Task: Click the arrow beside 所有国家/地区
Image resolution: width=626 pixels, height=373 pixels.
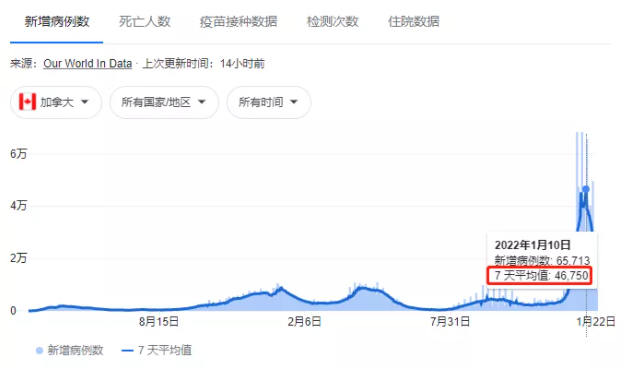Action: click(x=202, y=102)
